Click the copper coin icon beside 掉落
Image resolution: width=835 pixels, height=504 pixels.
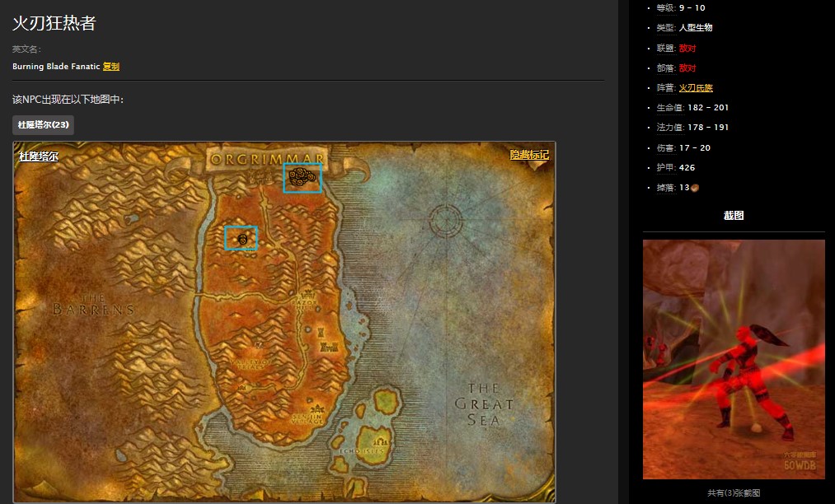tap(695, 188)
